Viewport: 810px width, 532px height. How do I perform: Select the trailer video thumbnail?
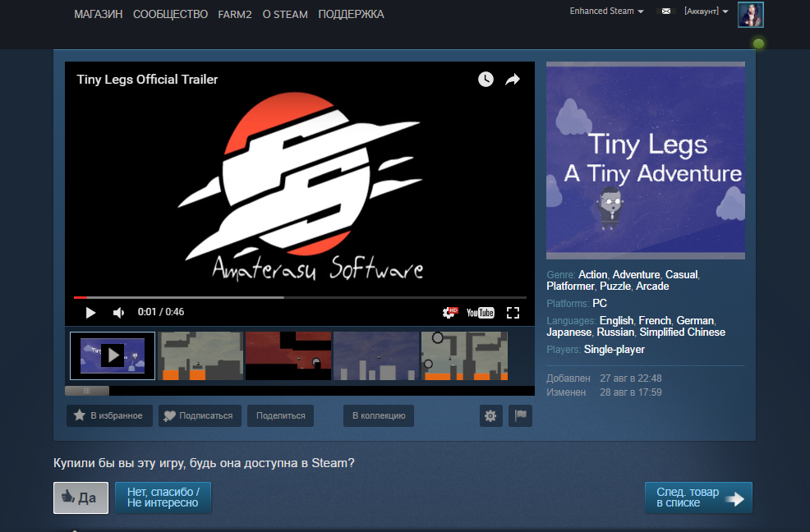point(113,355)
